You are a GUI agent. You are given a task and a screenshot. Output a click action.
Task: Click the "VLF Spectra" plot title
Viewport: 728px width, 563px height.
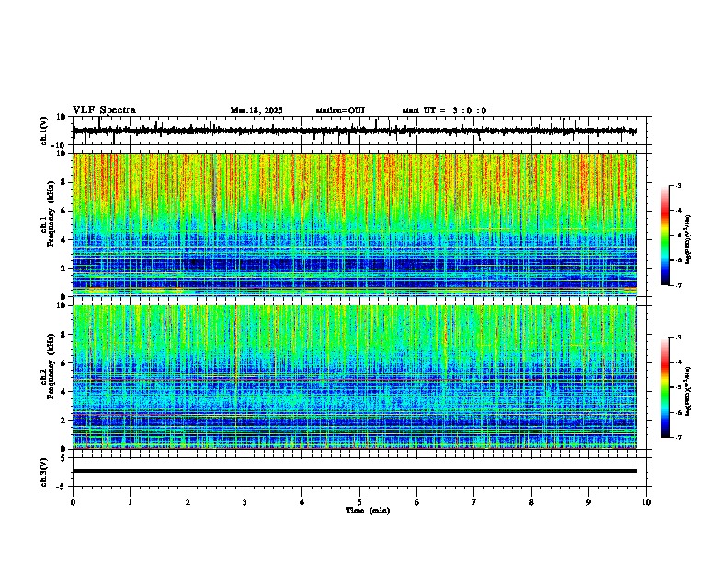[x=104, y=110]
